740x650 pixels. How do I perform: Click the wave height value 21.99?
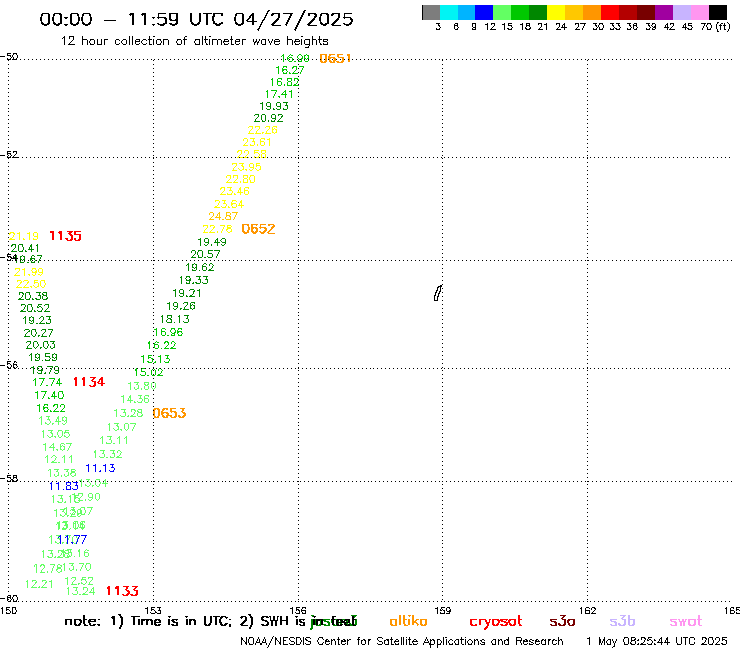[x=29, y=272]
